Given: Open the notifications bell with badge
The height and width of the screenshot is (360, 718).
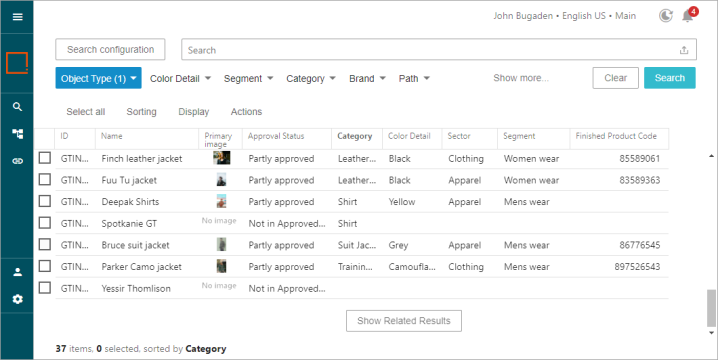Looking at the screenshot, I should [x=688, y=15].
